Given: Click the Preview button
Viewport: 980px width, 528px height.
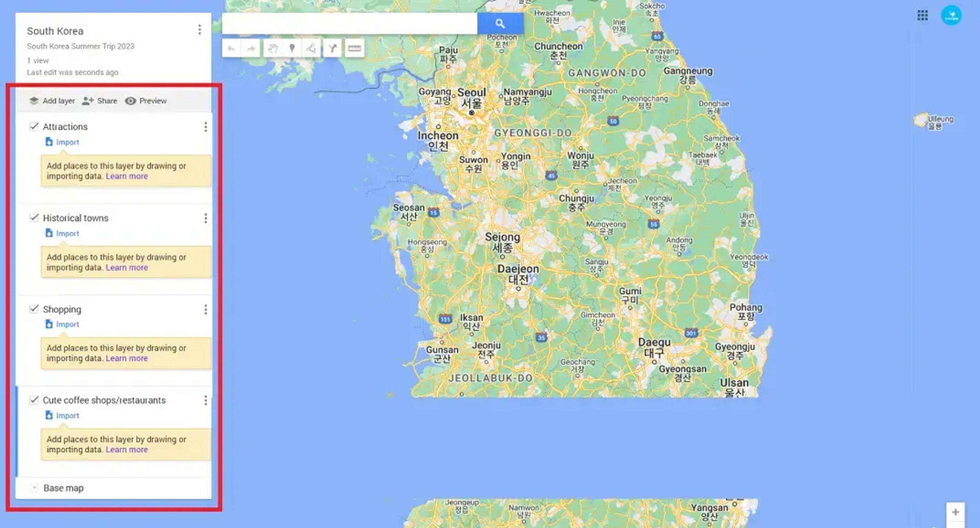Looking at the screenshot, I should [146, 101].
